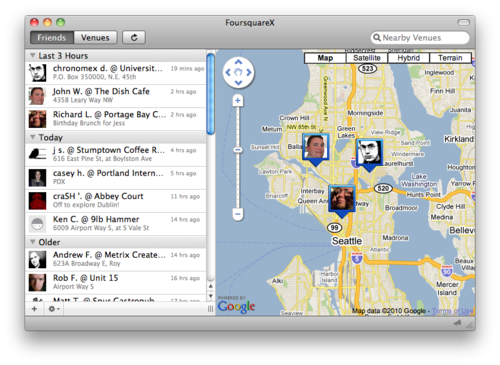Click the megaphone icon in status bar
Screen dimensions: 500x365
click(x=457, y=323)
